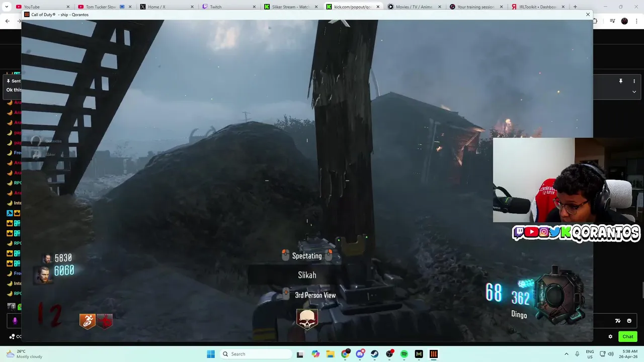Go back with the browser back arrow
644x362 pixels.
(x=7, y=21)
